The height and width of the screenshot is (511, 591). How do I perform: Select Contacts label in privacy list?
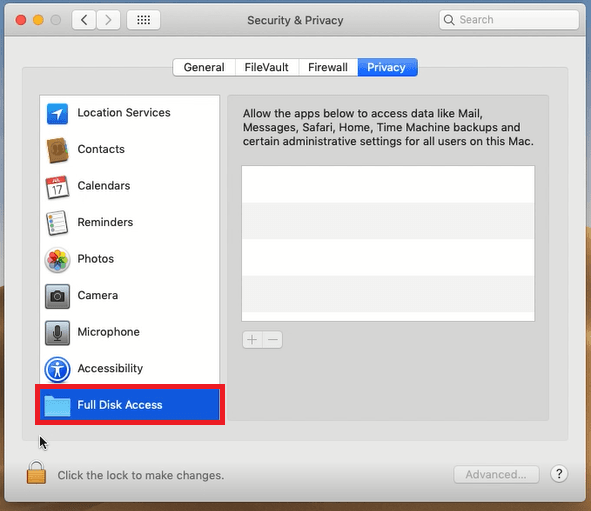[x=101, y=149]
